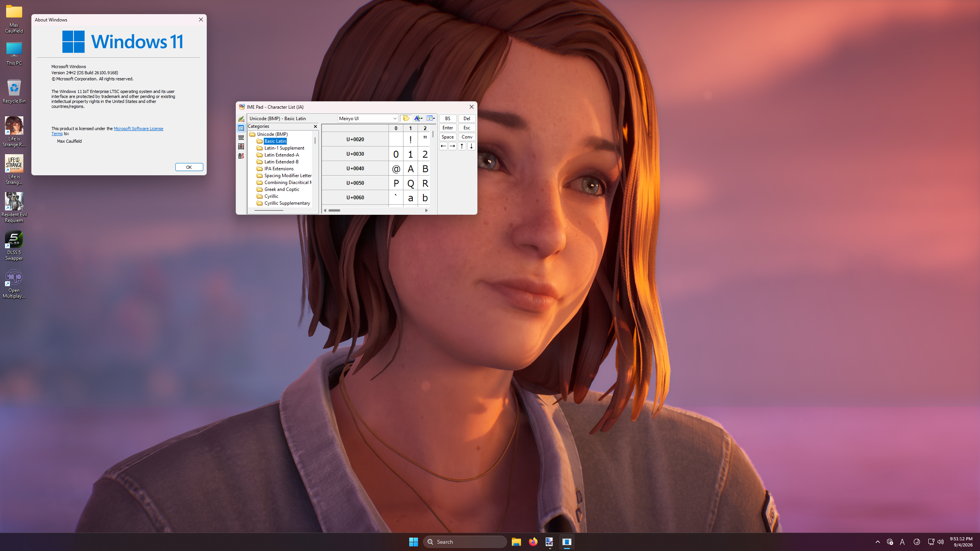Click the up arrow key button
980x551 pixels.
(462, 146)
